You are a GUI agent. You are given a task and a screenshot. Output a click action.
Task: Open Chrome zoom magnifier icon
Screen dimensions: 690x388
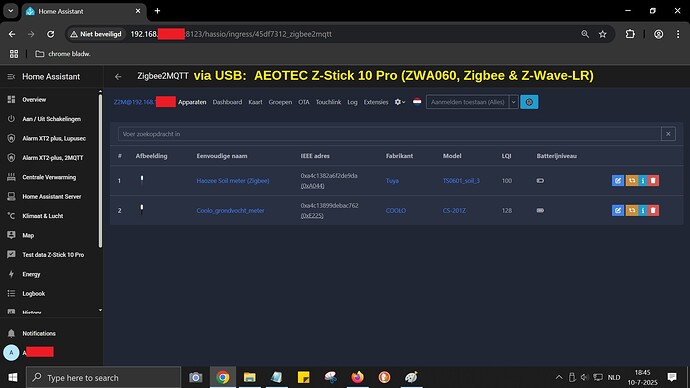coord(585,34)
